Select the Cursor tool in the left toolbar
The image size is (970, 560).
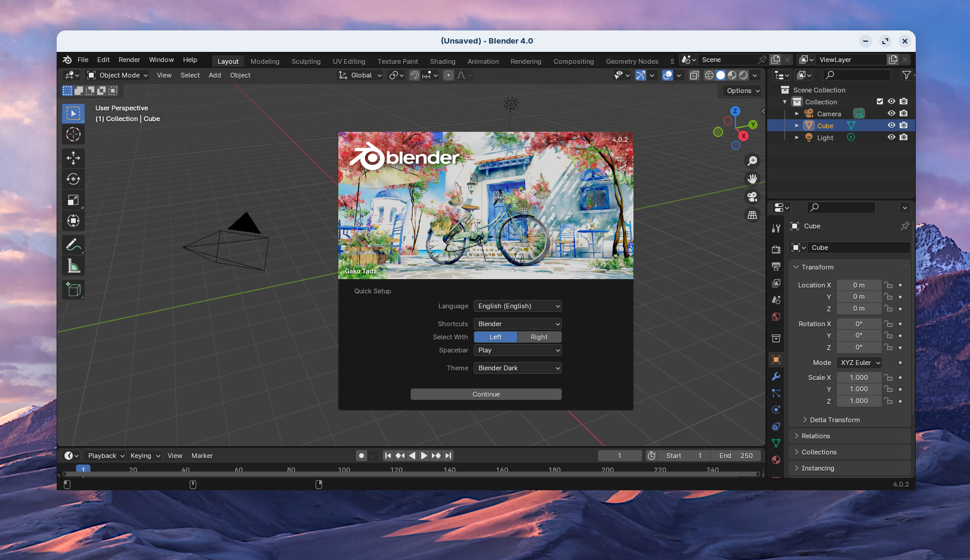pyautogui.click(x=73, y=134)
